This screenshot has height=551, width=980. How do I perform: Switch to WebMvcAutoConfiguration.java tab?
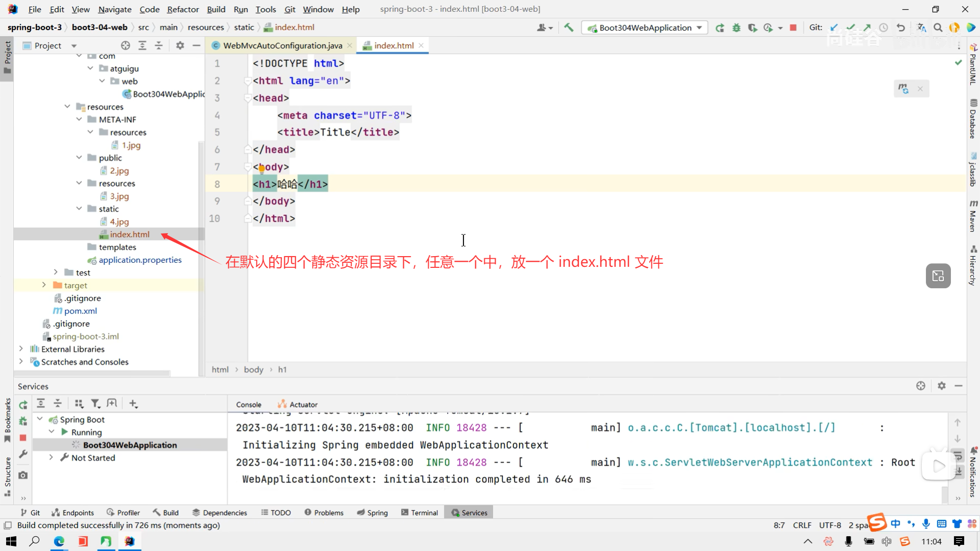tap(282, 45)
